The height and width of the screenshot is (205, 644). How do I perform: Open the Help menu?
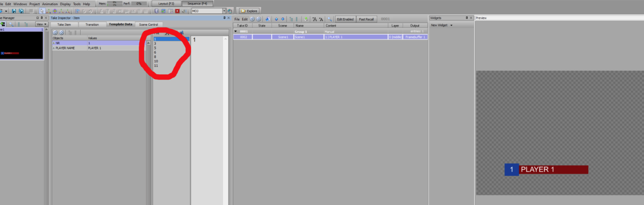(x=87, y=4)
